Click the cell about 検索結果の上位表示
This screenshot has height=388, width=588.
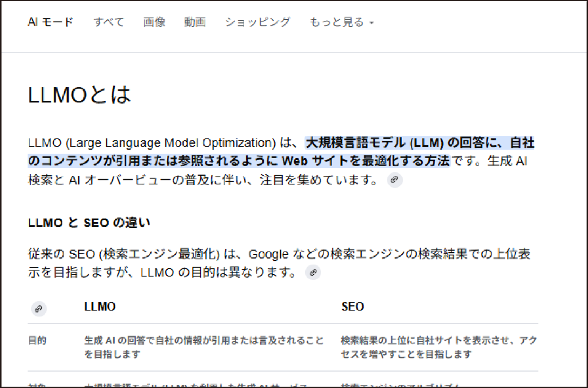pos(437,347)
